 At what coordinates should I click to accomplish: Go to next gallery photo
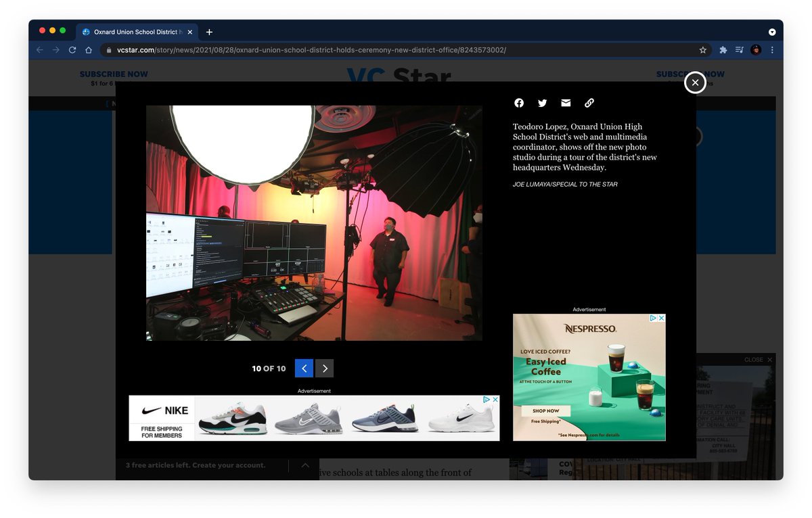point(325,369)
